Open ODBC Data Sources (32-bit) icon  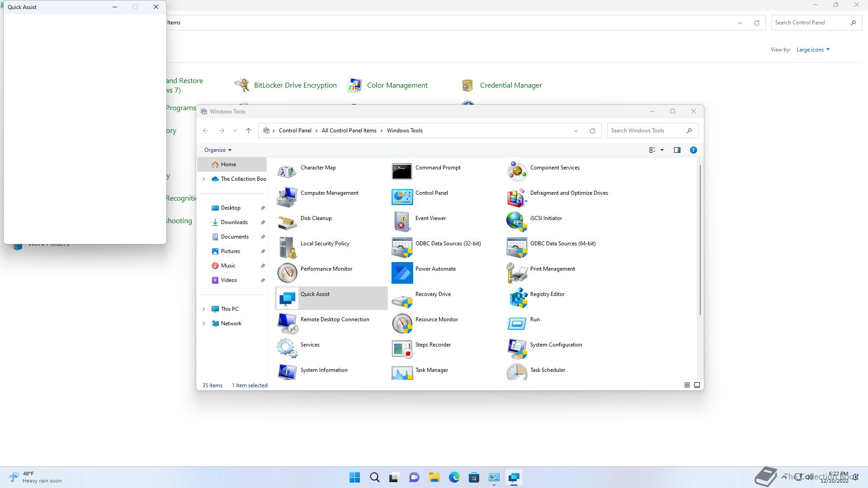coord(402,248)
